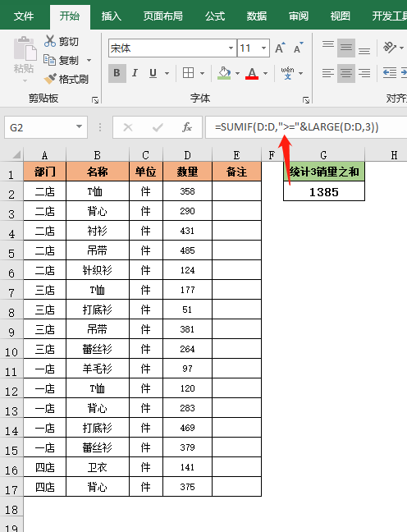Cancel formula entry X icon
Viewport: 407px width, 532px height.
click(128, 127)
